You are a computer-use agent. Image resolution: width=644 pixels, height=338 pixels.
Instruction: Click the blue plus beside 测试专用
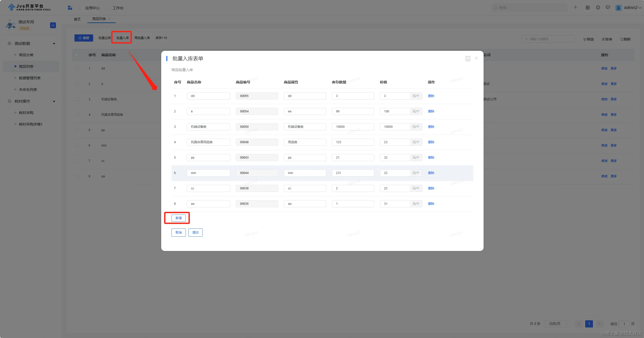click(53, 25)
